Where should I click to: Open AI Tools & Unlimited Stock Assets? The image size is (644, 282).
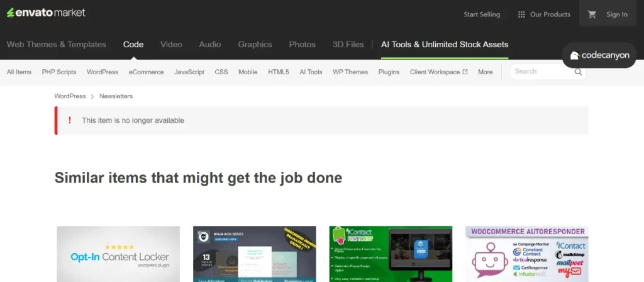point(445,45)
